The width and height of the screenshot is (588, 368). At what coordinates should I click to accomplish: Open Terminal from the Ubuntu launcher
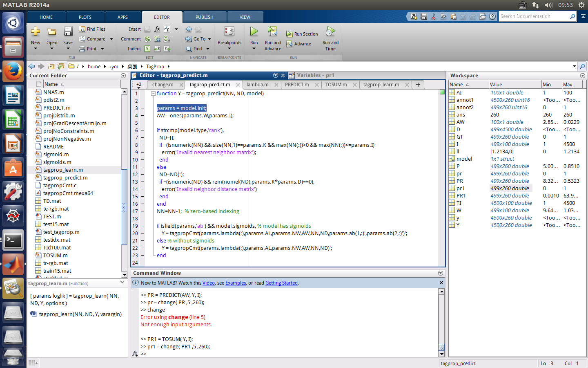[13, 240]
